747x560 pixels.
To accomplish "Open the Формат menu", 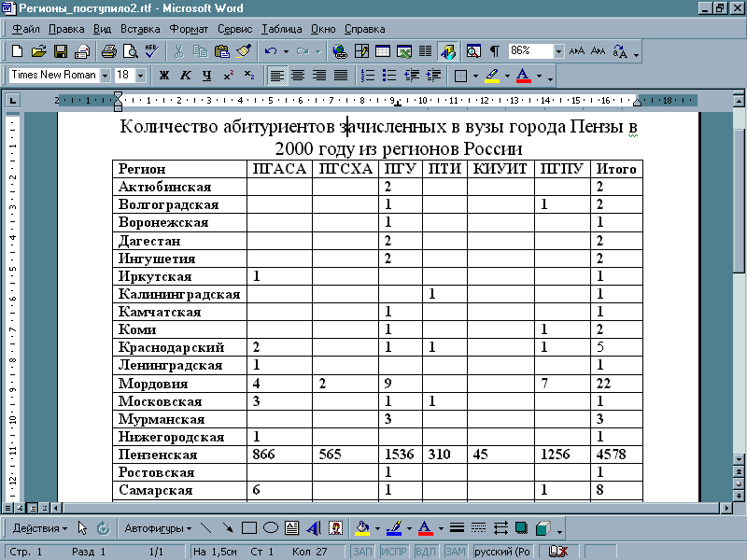I will [x=189, y=29].
